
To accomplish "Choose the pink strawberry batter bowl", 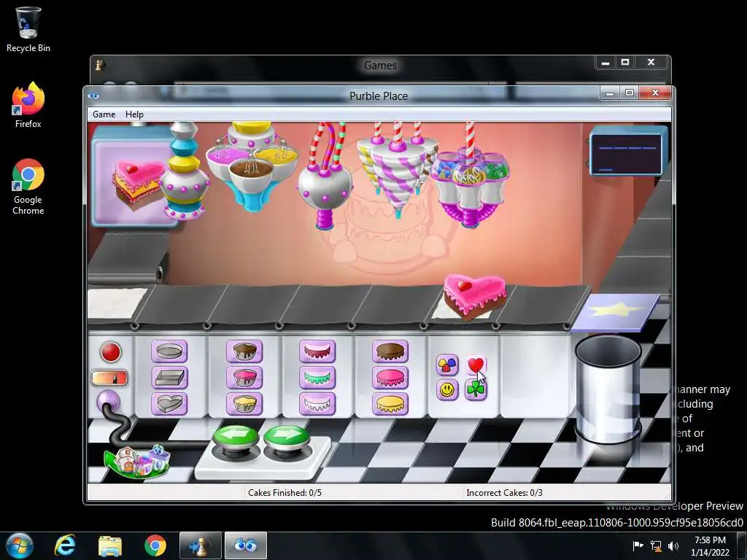I will point(244,378).
